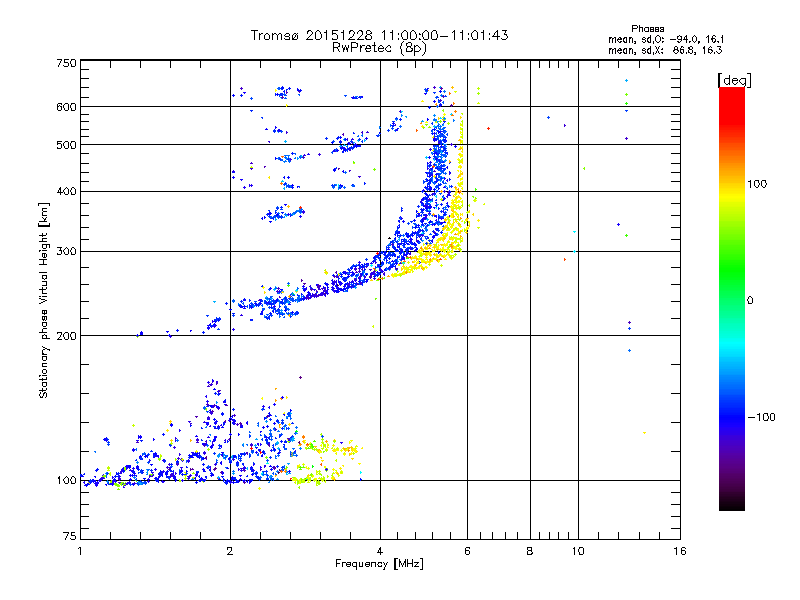800x600 pixels.
Task: Click x-axis tick label '16'
Action: point(680,551)
